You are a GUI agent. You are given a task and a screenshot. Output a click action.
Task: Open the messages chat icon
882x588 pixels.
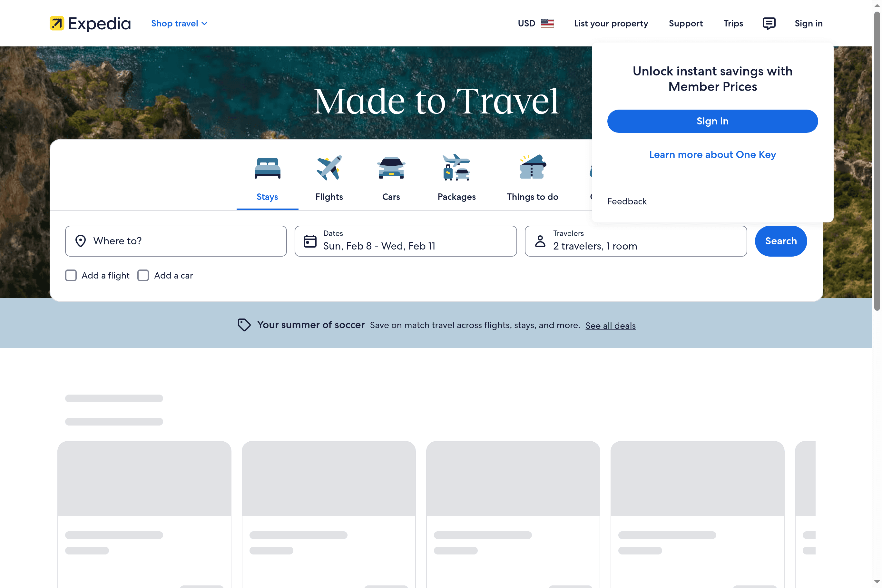pyautogui.click(x=769, y=23)
